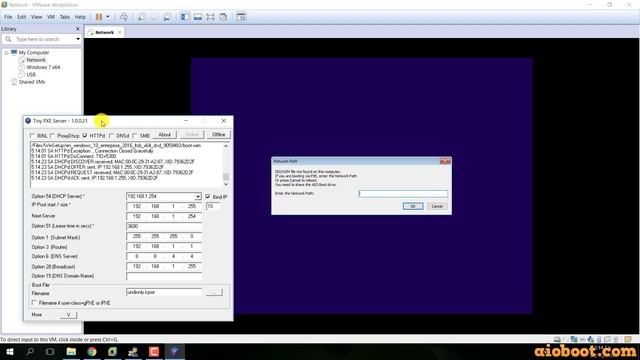Click the red application icon in the taskbar
The width and height of the screenshot is (640, 360).
pyautogui.click(x=154, y=351)
